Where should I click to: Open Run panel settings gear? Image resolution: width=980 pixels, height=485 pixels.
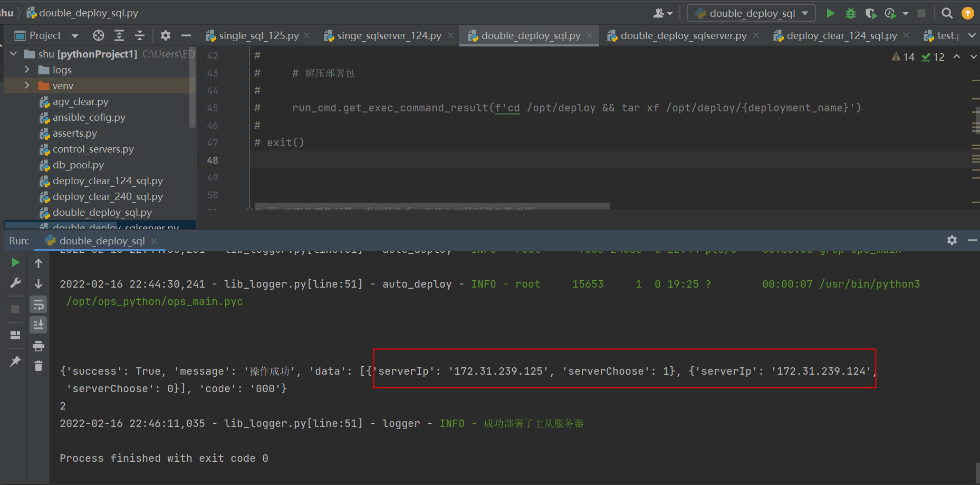[952, 240]
